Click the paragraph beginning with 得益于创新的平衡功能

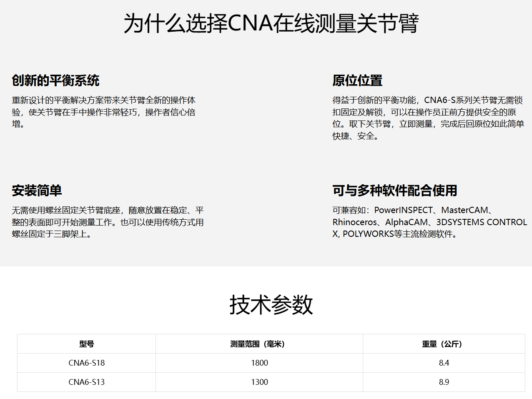[x=428, y=118]
